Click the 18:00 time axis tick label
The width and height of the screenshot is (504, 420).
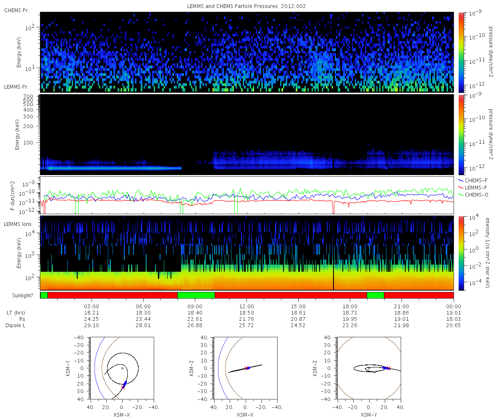(x=350, y=307)
